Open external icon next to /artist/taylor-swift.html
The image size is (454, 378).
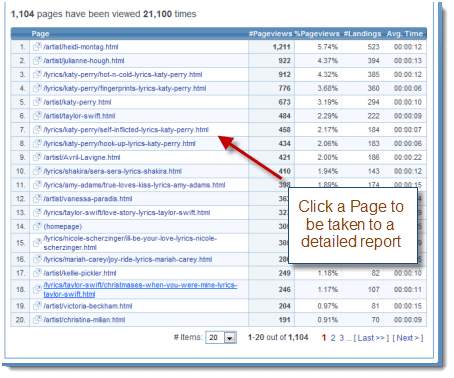pyautogui.click(x=37, y=116)
